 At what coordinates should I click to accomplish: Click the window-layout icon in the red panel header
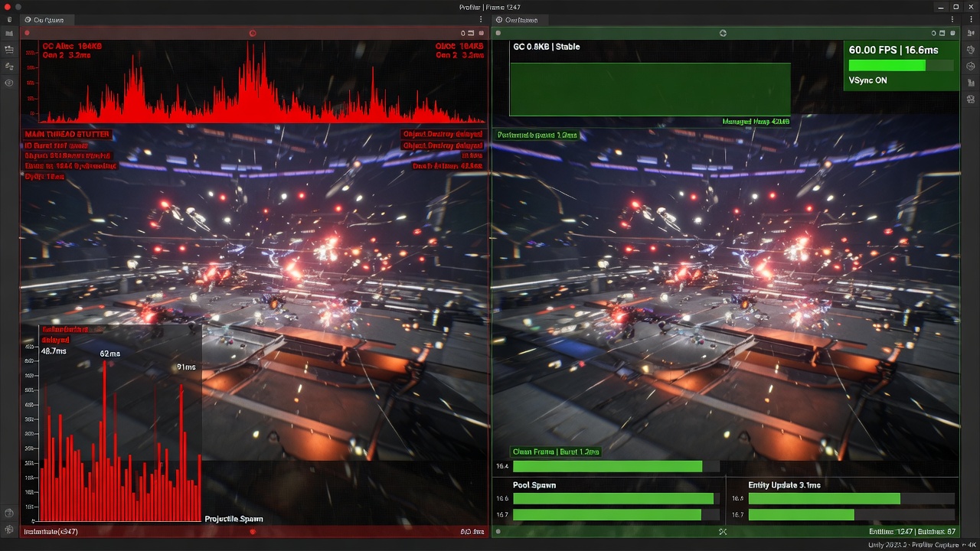pos(472,33)
